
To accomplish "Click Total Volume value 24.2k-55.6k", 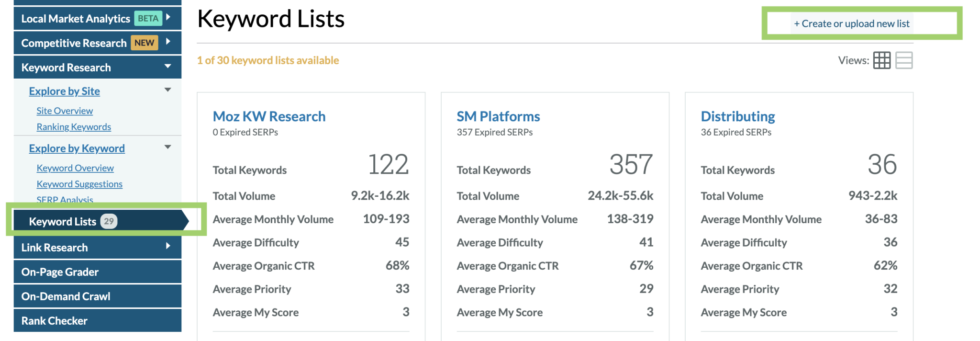I will 620,195.
